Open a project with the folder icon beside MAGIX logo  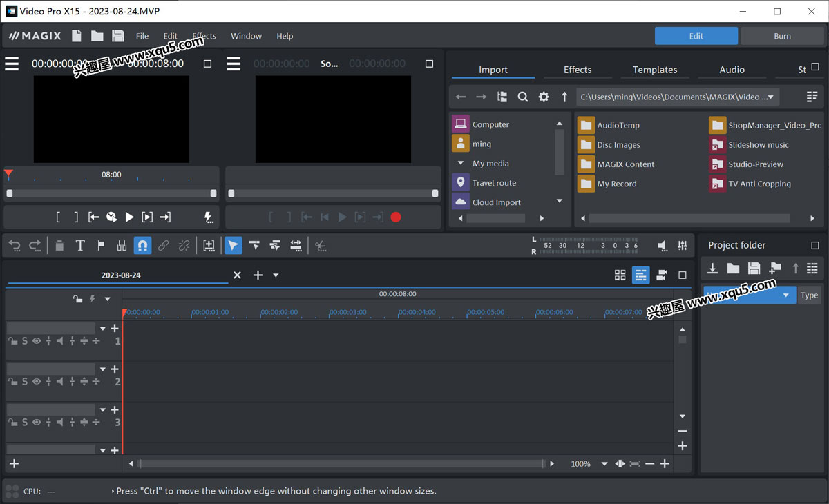click(x=97, y=36)
